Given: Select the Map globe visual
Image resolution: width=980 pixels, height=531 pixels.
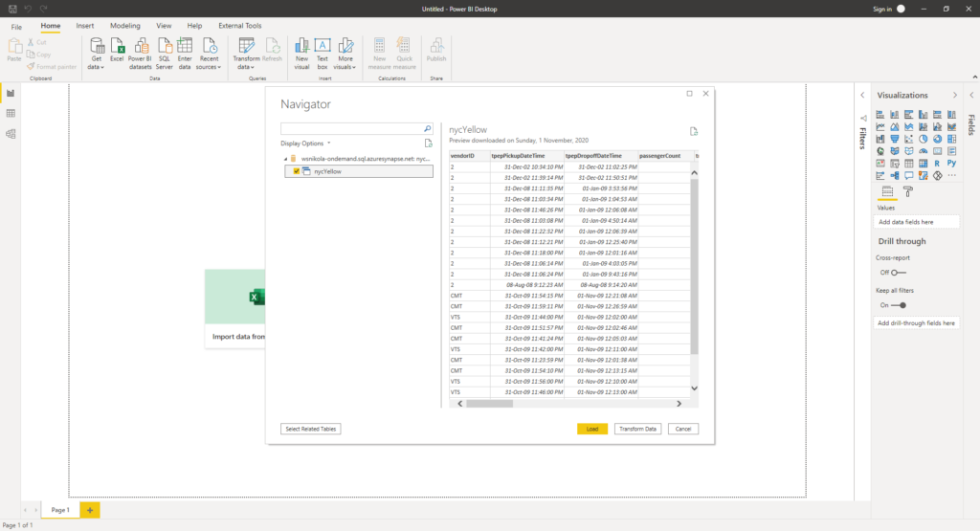Looking at the screenshot, I should [880, 151].
